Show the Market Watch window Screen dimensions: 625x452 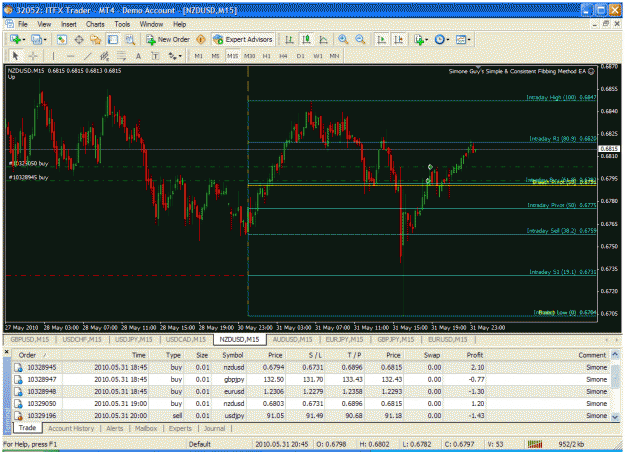coord(61,39)
